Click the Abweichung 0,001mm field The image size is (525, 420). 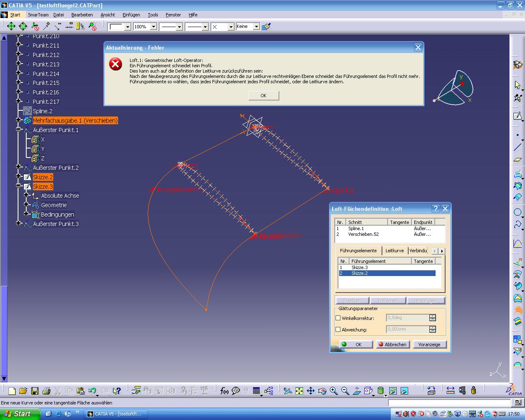(x=408, y=329)
